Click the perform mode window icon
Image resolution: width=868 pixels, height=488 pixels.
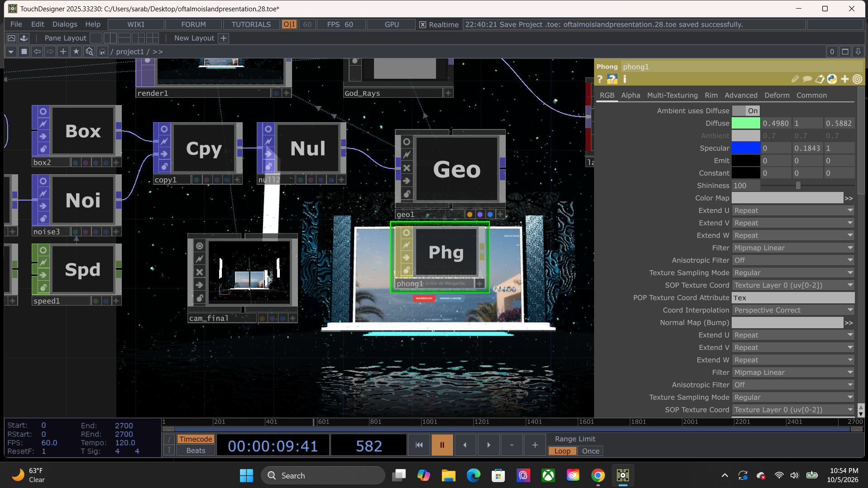point(11,38)
